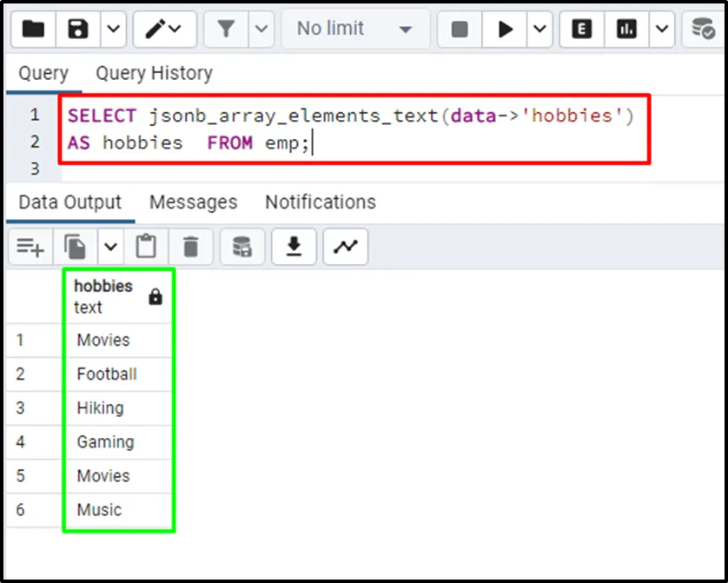The height and width of the screenshot is (583, 728).
Task: Click the Save File disk icon
Action: 79,30
